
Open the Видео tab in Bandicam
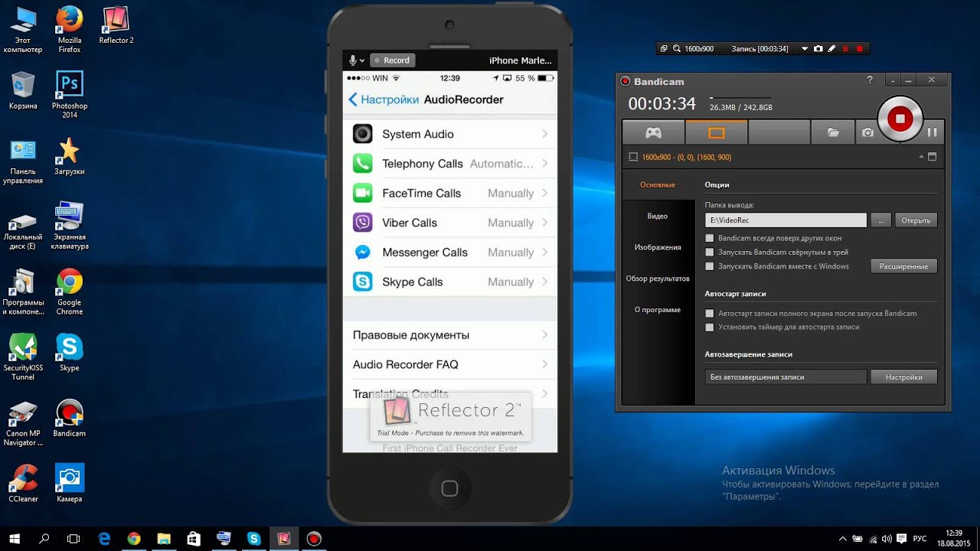[x=658, y=216]
